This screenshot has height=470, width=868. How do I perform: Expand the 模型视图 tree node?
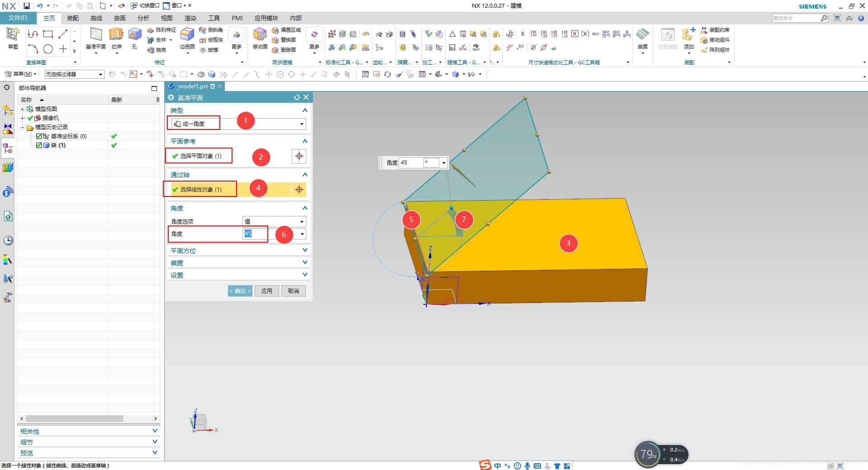click(x=22, y=109)
